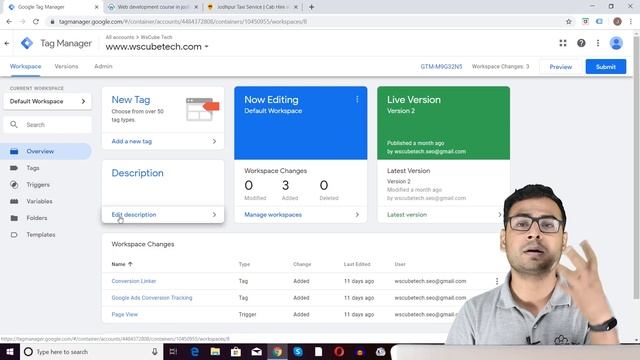Click the Windows taskbar search box
Screen dimensions: 640x360
pos(91,351)
